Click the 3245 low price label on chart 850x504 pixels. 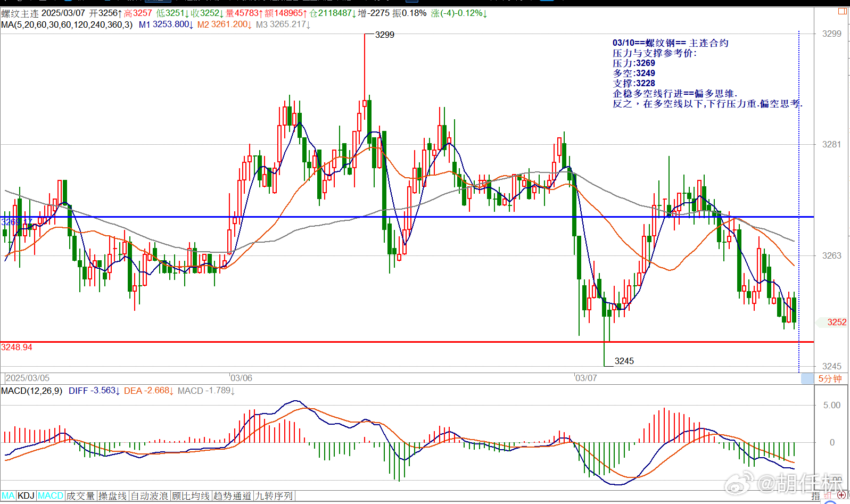[624, 361]
